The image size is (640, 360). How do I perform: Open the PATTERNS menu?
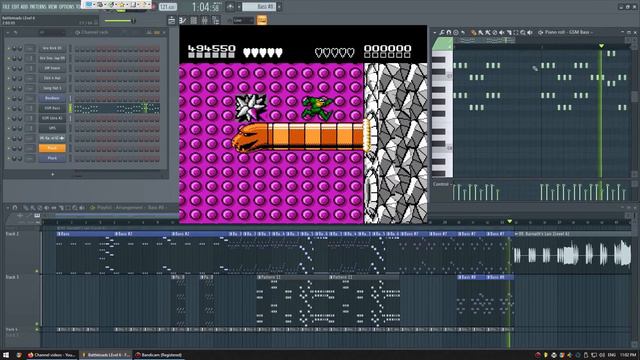click(38, 7)
